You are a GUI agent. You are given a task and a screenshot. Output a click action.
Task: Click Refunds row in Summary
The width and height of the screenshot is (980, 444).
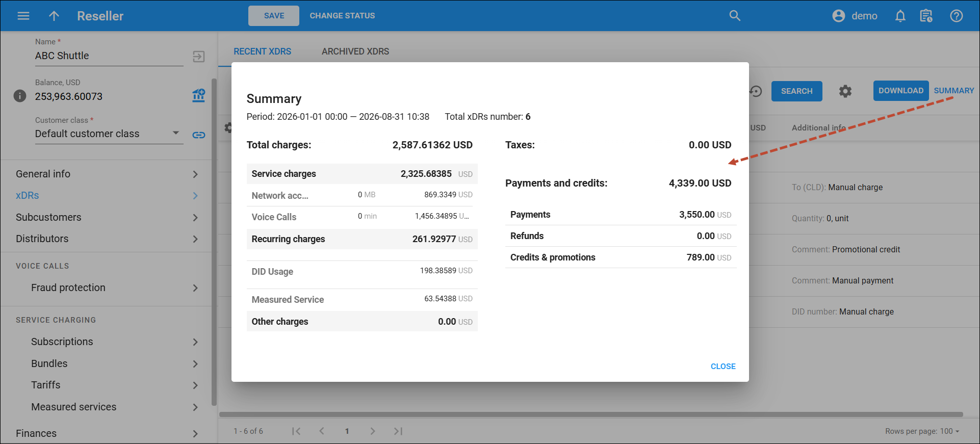coord(621,236)
